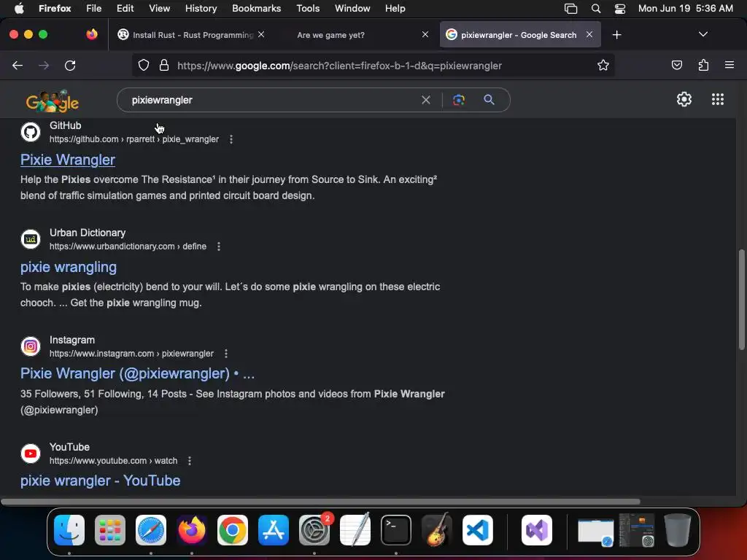Open GarageBand from the dock
Screen dimensions: 747x560
click(437, 530)
